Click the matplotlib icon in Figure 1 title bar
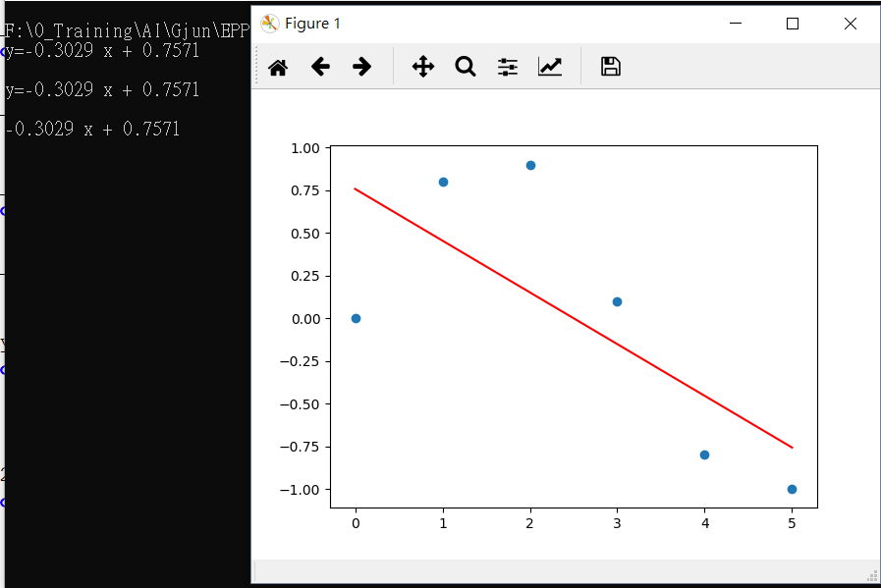The height and width of the screenshot is (588, 881). 270,23
